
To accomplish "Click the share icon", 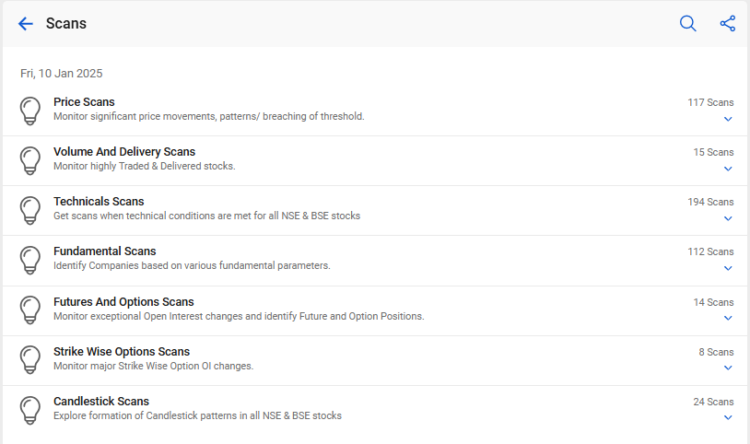I will (x=727, y=24).
